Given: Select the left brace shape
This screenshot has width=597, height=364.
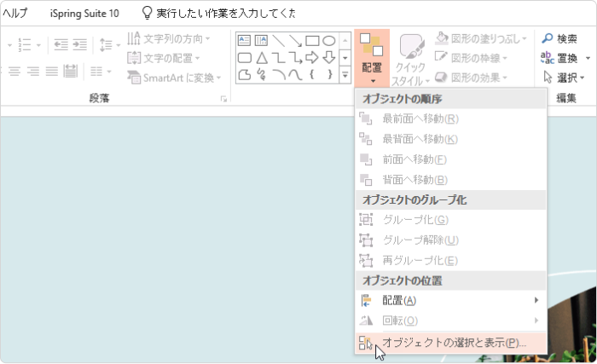Looking at the screenshot, I should click(312, 74).
